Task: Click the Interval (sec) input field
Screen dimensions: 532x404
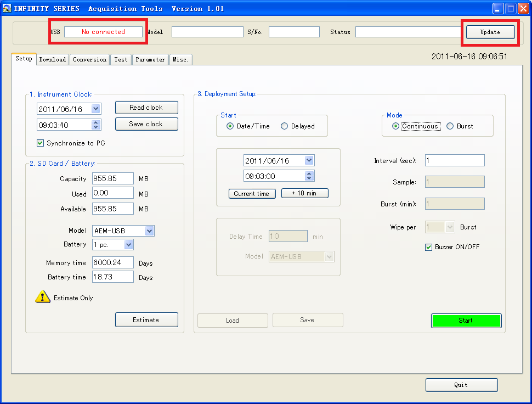Action: (x=454, y=160)
